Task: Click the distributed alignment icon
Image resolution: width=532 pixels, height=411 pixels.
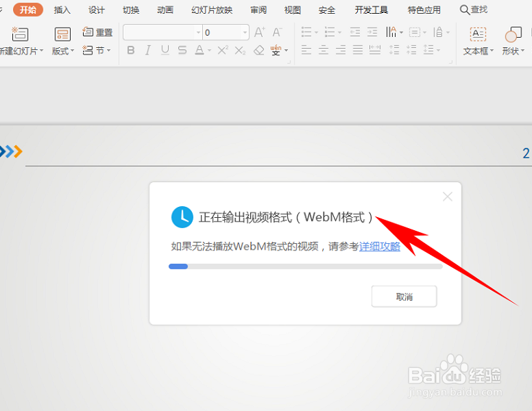Action: click(x=375, y=50)
